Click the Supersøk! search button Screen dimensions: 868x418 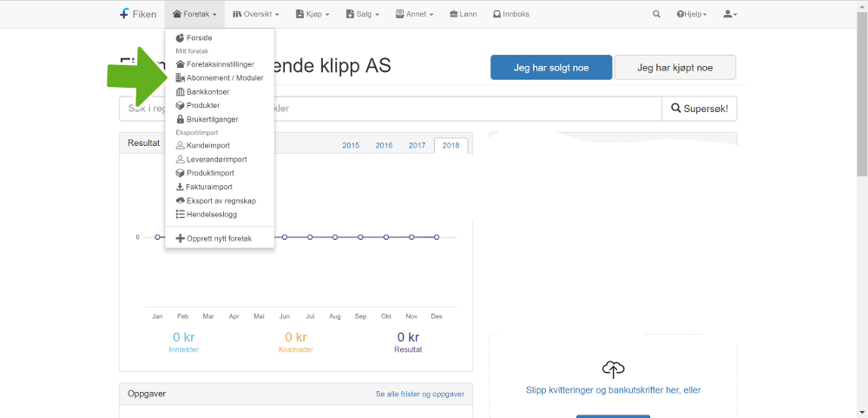(x=700, y=109)
